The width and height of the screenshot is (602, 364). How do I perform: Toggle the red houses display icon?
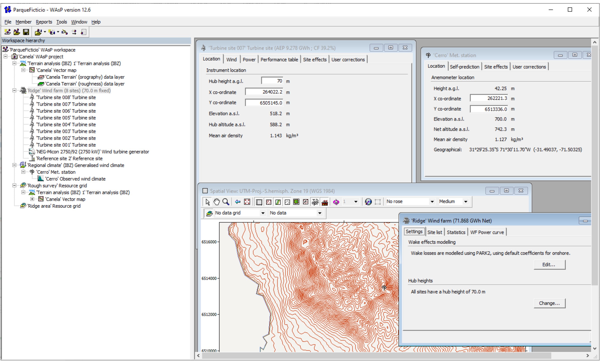click(325, 202)
